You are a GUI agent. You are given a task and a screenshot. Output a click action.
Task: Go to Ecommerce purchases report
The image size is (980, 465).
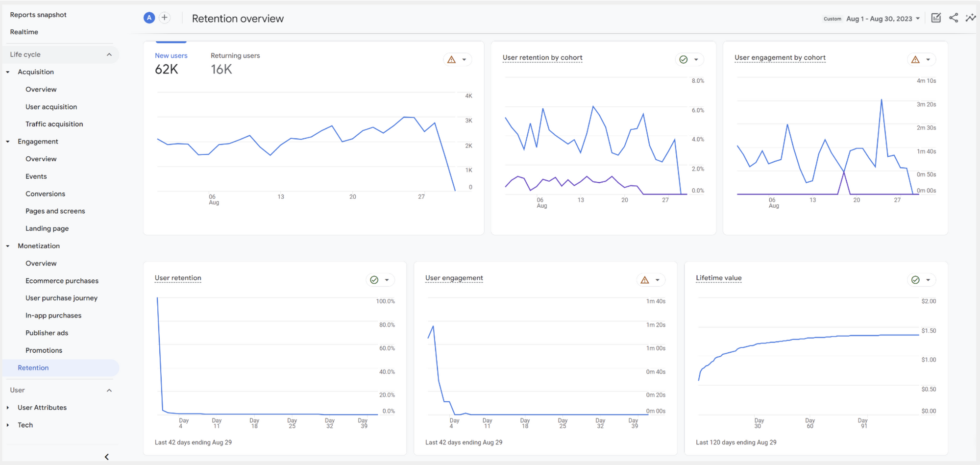[x=62, y=281]
